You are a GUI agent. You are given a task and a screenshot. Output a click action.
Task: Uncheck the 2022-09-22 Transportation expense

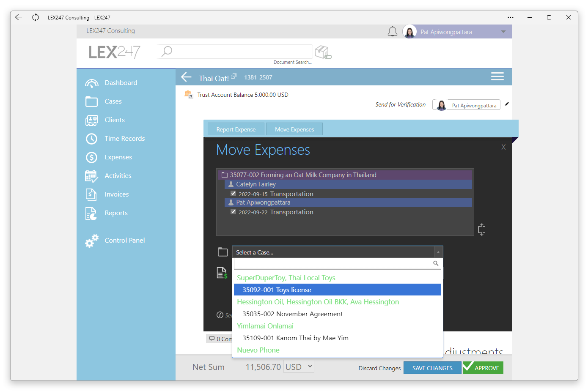[x=233, y=212]
